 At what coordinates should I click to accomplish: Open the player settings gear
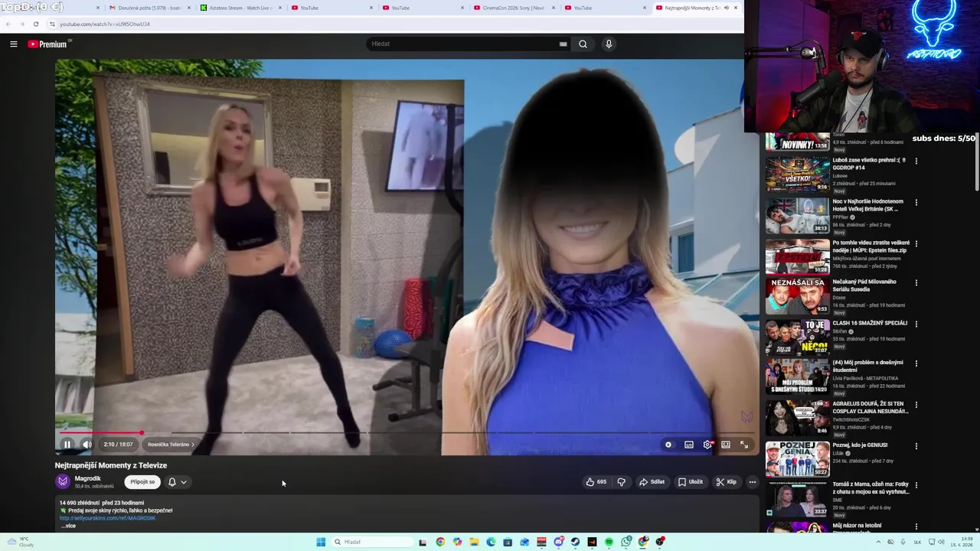[707, 444]
